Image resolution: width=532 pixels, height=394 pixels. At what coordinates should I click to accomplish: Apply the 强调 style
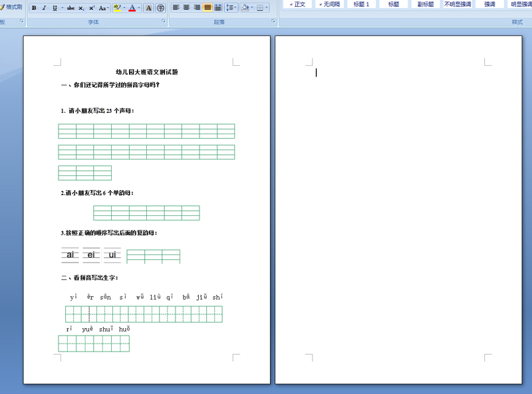tap(489, 5)
